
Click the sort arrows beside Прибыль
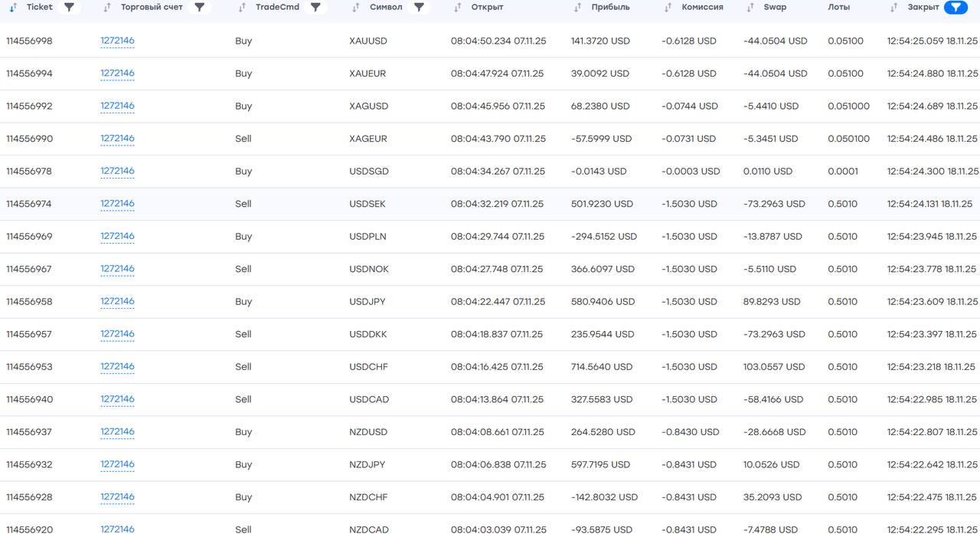(578, 7)
